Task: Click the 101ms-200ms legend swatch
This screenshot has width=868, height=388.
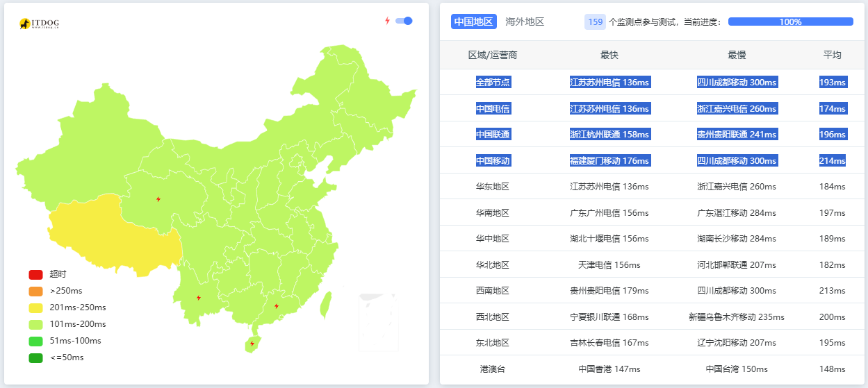Action: (x=35, y=324)
